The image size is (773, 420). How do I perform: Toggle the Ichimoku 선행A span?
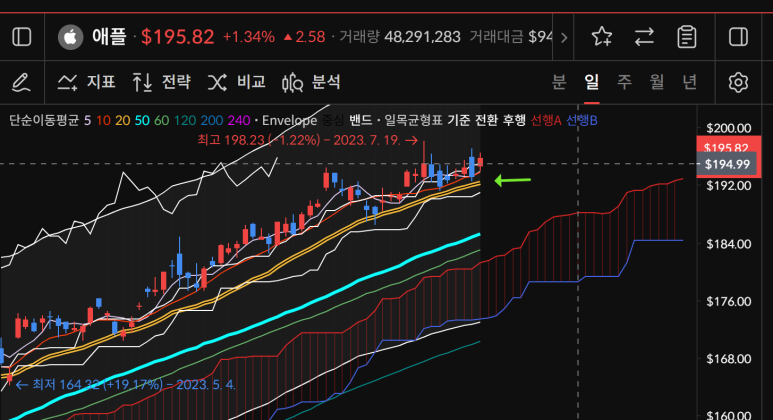(546, 120)
